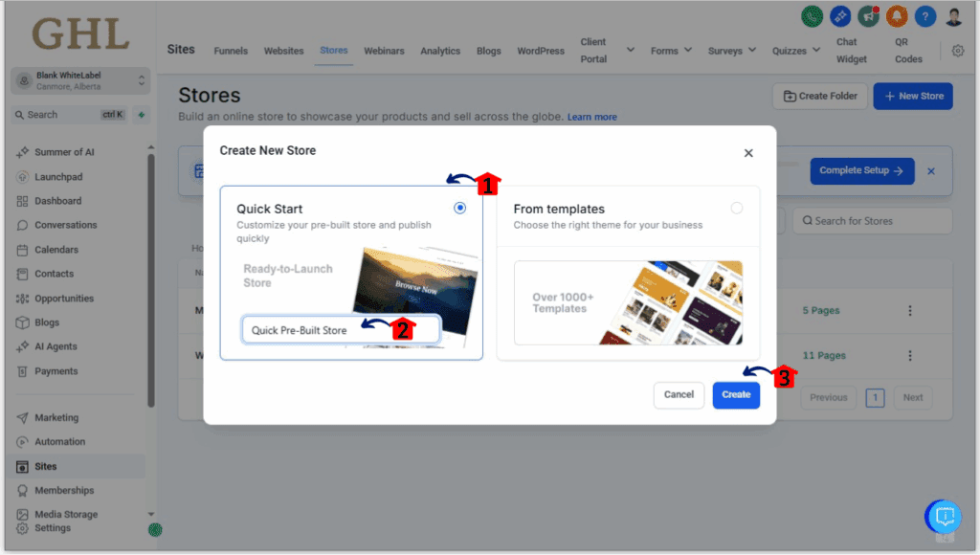
Task: Open the WordPress tab
Action: pos(540,51)
